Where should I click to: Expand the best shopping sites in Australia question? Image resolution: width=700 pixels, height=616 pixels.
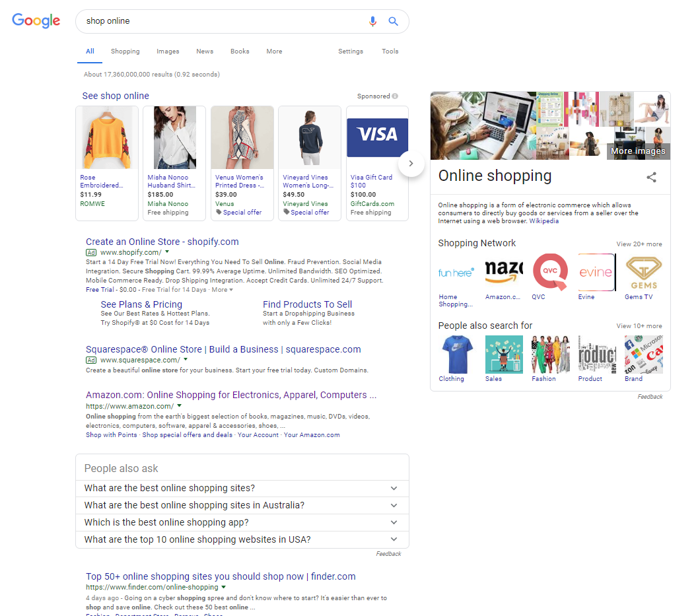[242, 505]
